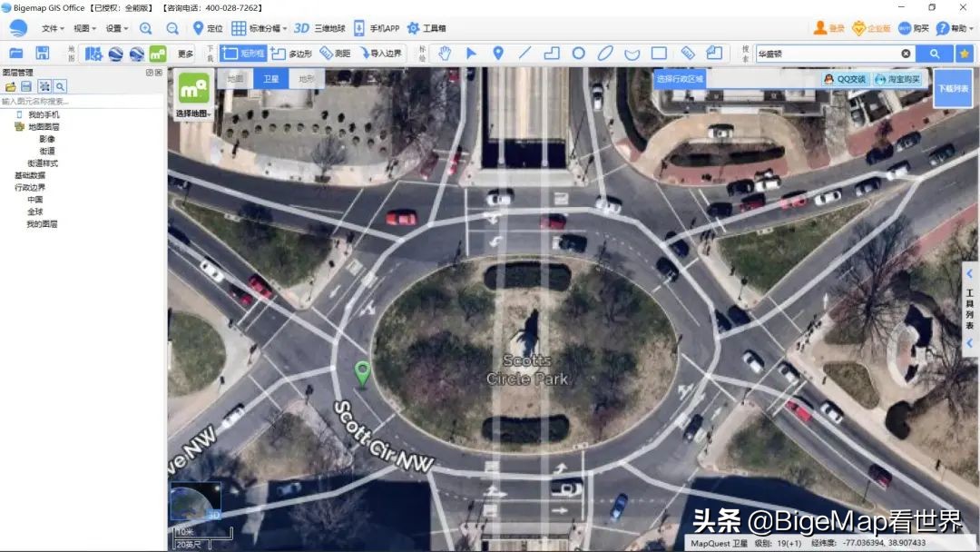Expand the 设置 settings dropdown

coord(116,28)
